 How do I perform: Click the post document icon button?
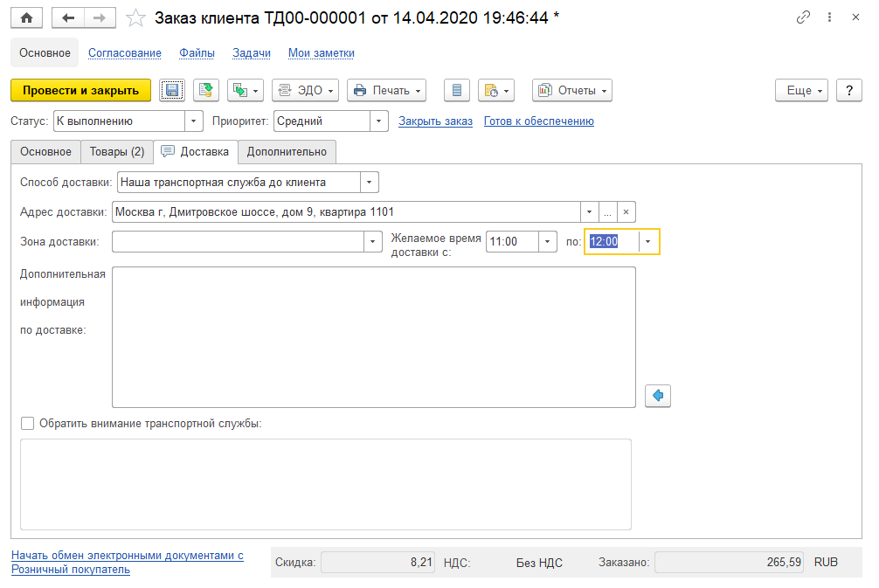coord(205,90)
